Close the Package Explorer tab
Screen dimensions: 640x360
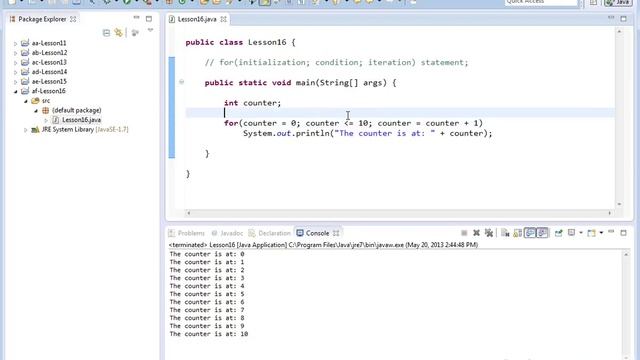pos(73,19)
